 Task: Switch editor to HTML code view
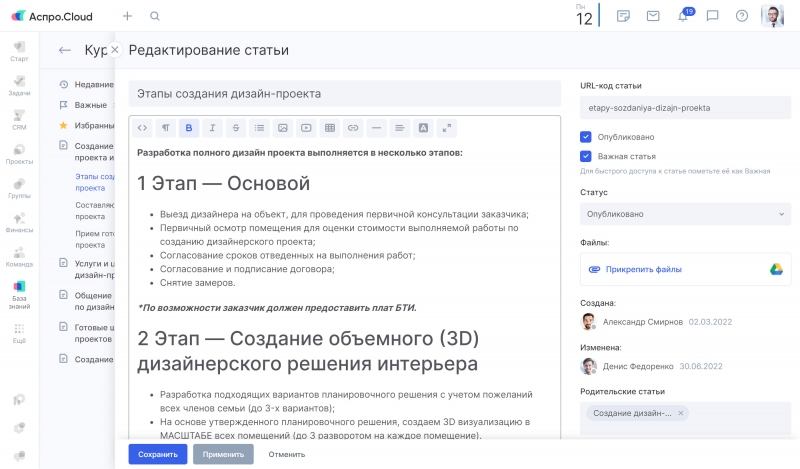pyautogui.click(x=142, y=128)
